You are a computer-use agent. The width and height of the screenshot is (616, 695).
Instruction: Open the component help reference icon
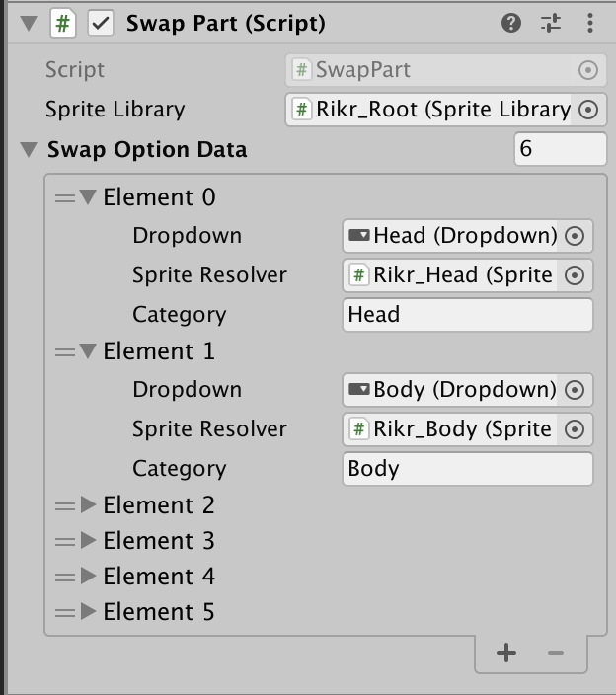tap(511, 23)
